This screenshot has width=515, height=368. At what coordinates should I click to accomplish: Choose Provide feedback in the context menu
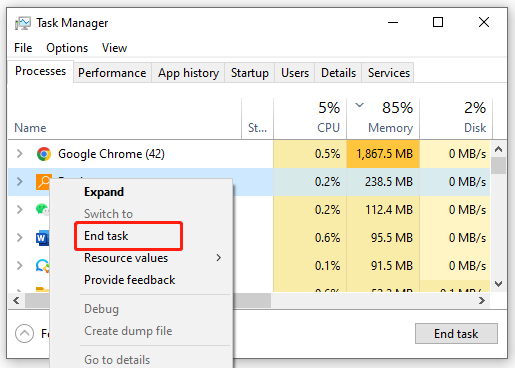(x=130, y=280)
